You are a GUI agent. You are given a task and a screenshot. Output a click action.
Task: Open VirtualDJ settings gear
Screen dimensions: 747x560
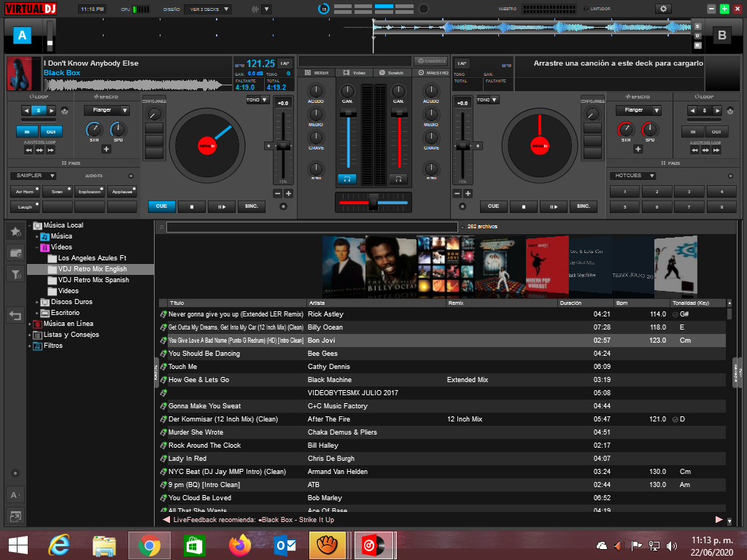(x=662, y=9)
